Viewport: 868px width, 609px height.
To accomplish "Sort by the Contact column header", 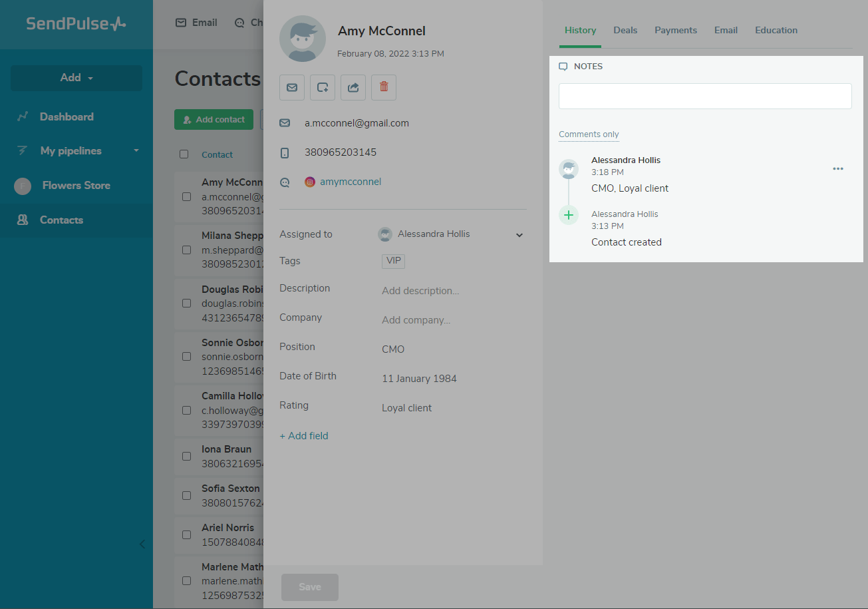I will click(x=217, y=154).
